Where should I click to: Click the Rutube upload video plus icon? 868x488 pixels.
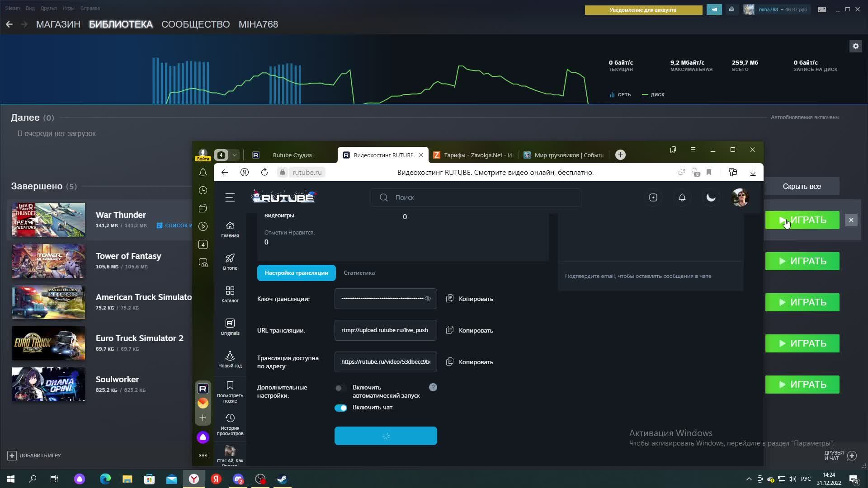point(653,197)
